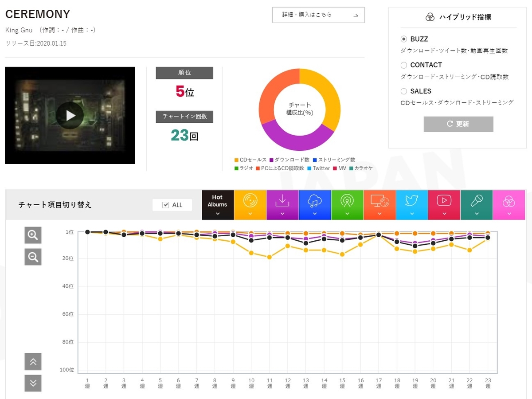
Task: Zoom out on the chart graph
Action: tap(33, 257)
